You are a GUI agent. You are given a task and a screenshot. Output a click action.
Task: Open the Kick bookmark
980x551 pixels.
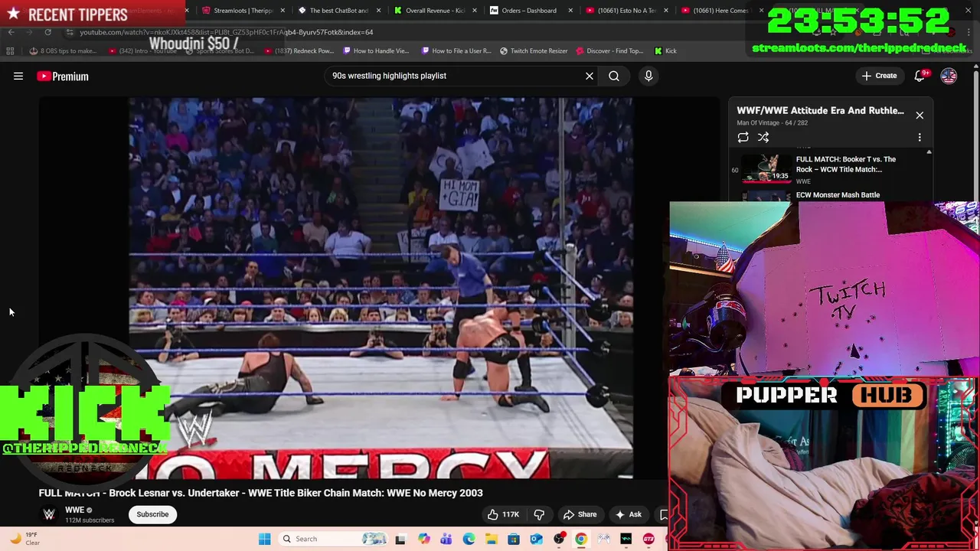click(665, 51)
